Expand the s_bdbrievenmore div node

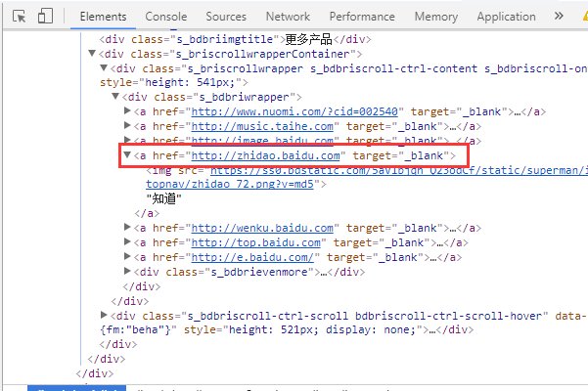(x=127, y=272)
